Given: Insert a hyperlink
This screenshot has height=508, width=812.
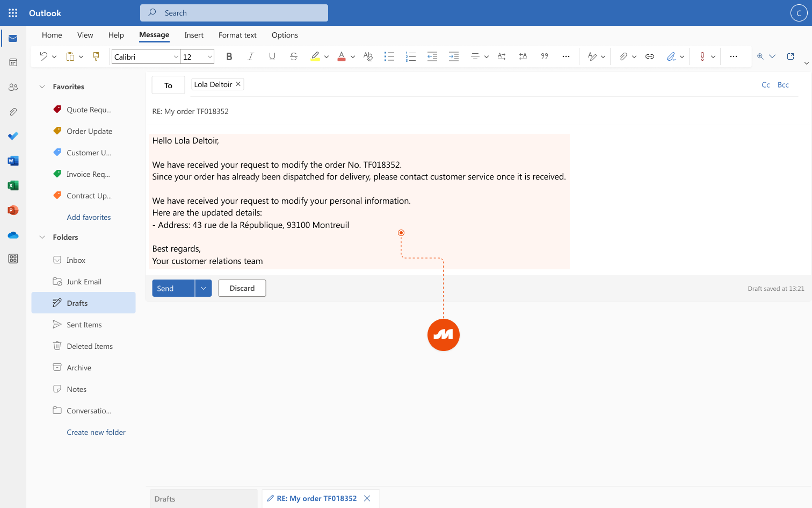Looking at the screenshot, I should 650,56.
